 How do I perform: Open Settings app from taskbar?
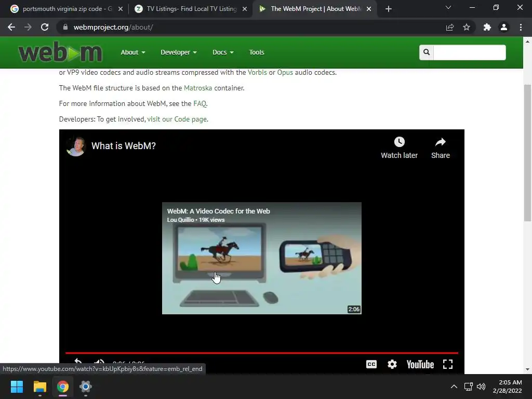(86, 387)
